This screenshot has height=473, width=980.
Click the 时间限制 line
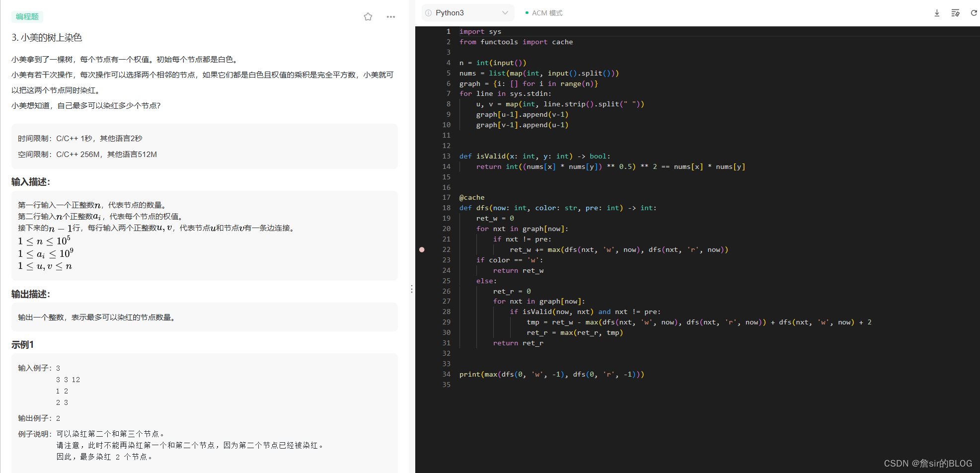80,138
